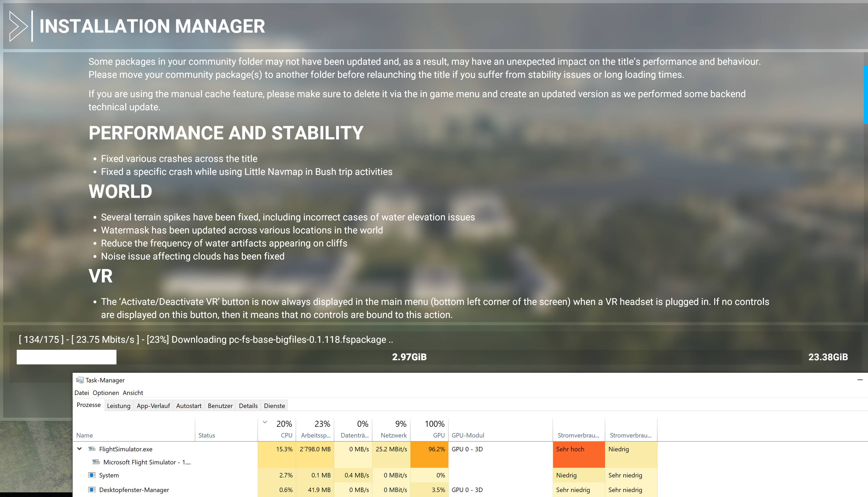Switch to the Benutzer tab
Screen dimensions: 868x497
(x=220, y=406)
